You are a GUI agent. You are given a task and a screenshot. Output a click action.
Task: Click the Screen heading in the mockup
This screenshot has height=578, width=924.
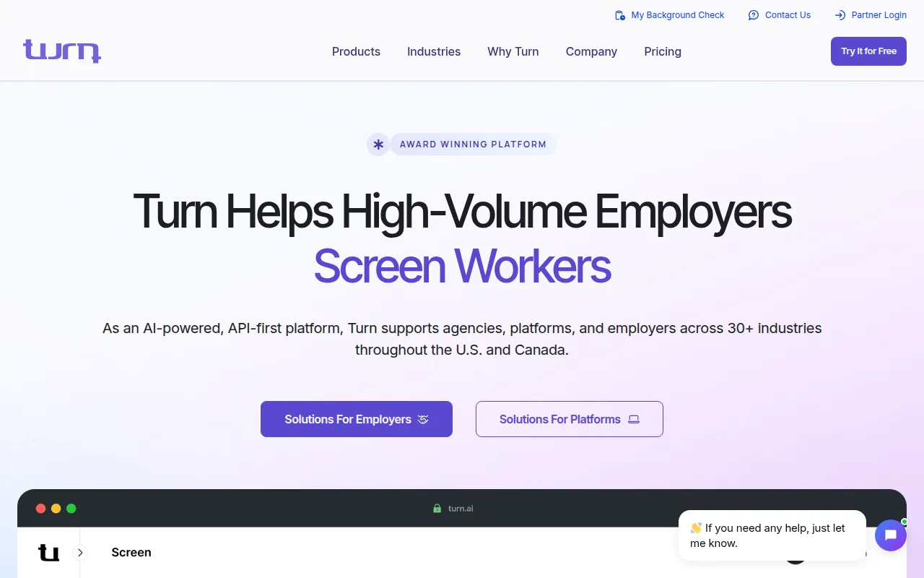pos(131,553)
